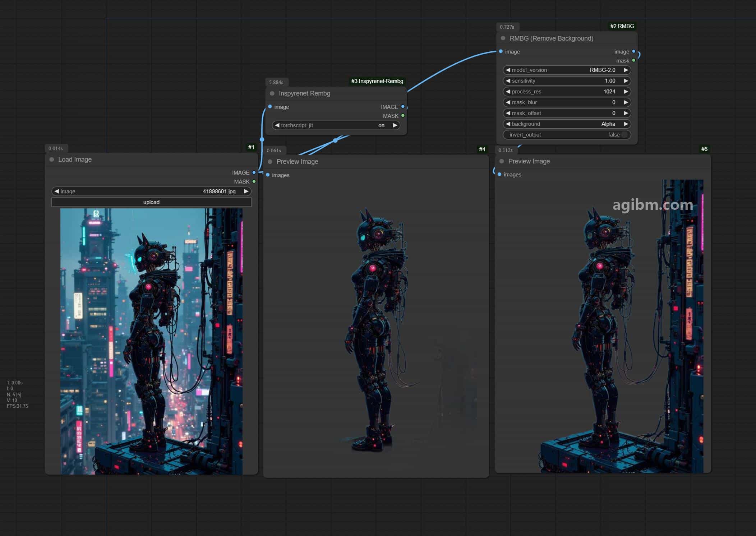This screenshot has height=536, width=756.
Task: Click images input socket on Preview #4
Action: 268,175
